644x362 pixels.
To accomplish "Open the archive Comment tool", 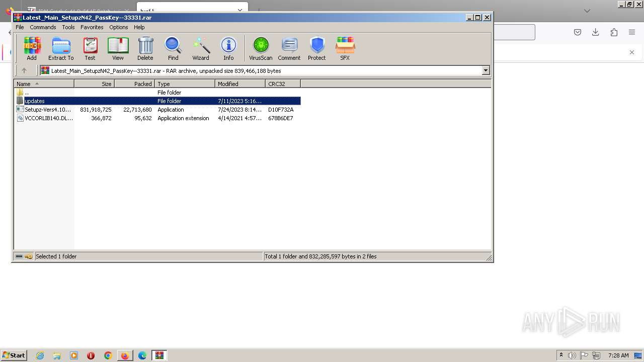I will 289,49.
